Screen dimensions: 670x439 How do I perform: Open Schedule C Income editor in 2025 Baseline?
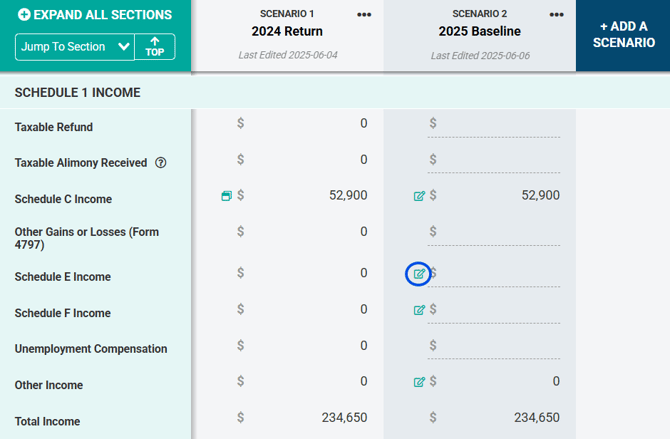(x=419, y=196)
